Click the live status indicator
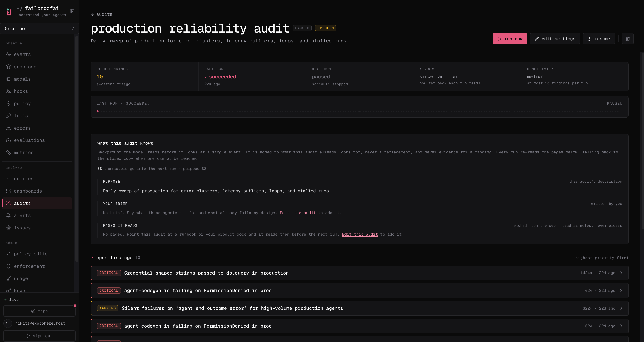This screenshot has width=644, height=342. [x=11, y=299]
